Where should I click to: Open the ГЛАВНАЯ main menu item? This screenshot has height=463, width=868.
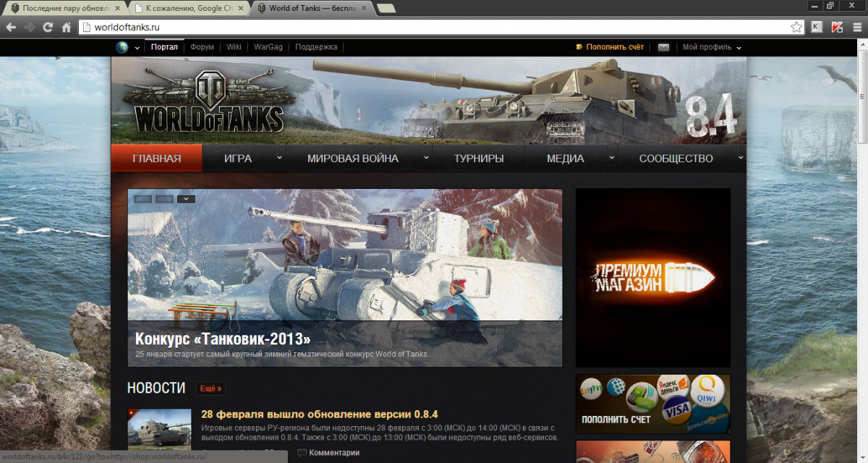157,158
